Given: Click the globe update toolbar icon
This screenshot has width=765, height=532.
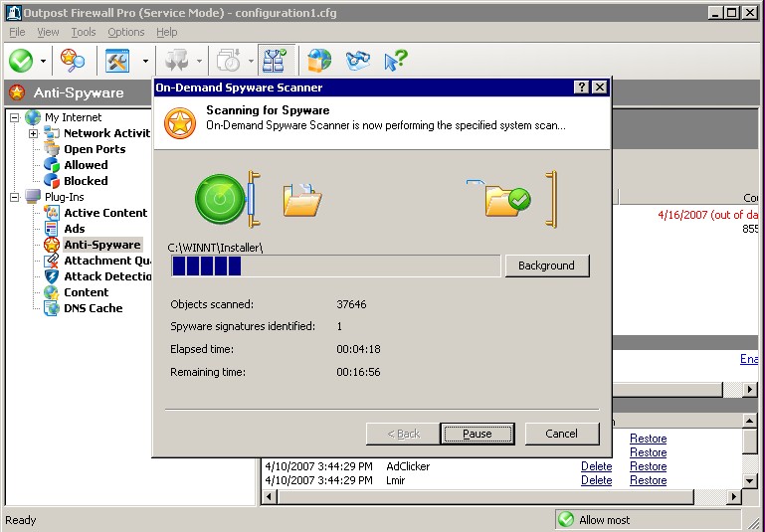Looking at the screenshot, I should click(x=319, y=61).
